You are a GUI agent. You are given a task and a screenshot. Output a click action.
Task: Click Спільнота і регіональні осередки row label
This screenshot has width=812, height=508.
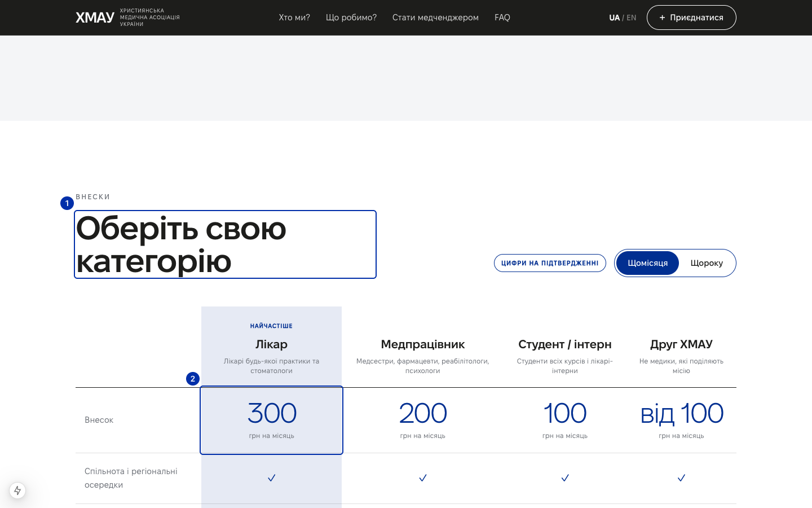pyautogui.click(x=131, y=478)
